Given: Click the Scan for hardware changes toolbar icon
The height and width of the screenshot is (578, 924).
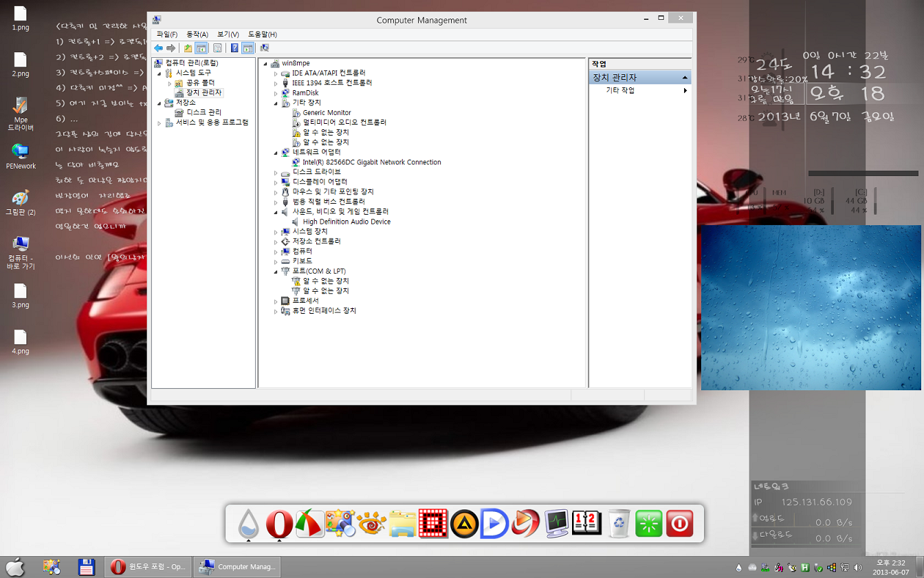Looking at the screenshot, I should (x=265, y=48).
